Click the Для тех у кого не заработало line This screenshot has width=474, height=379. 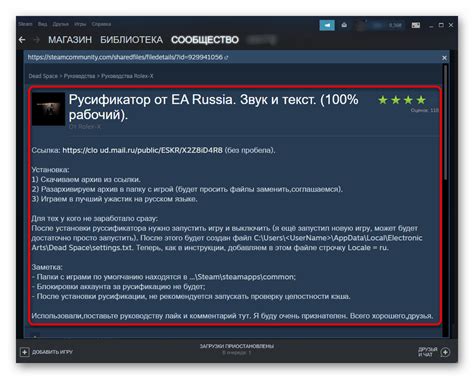click(x=95, y=219)
